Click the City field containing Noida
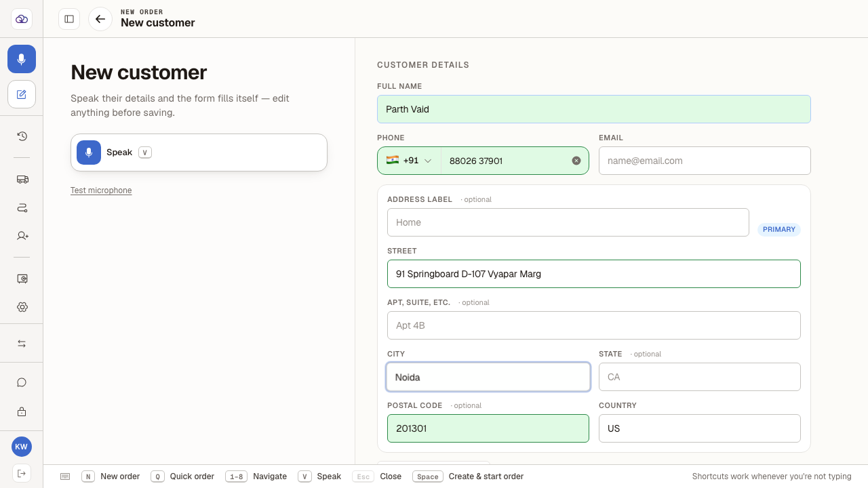This screenshot has width=868, height=488. 488,377
